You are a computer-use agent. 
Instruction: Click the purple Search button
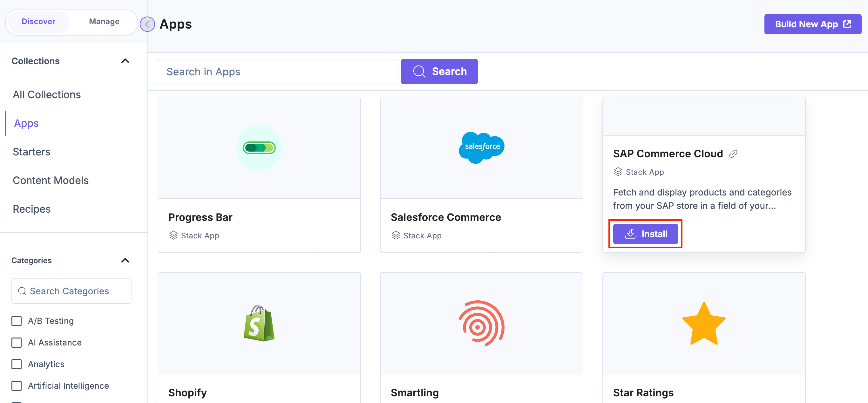439,72
